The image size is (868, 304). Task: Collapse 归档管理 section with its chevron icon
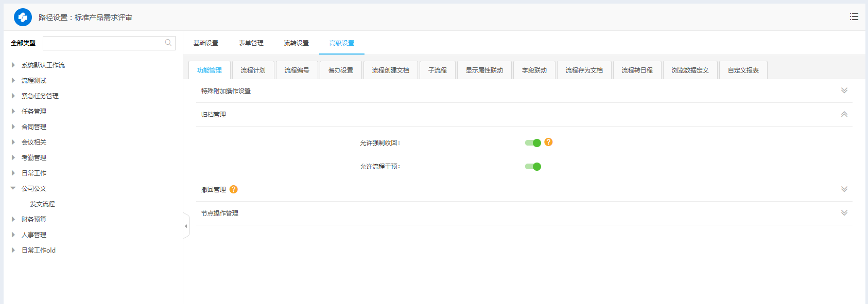coord(844,114)
